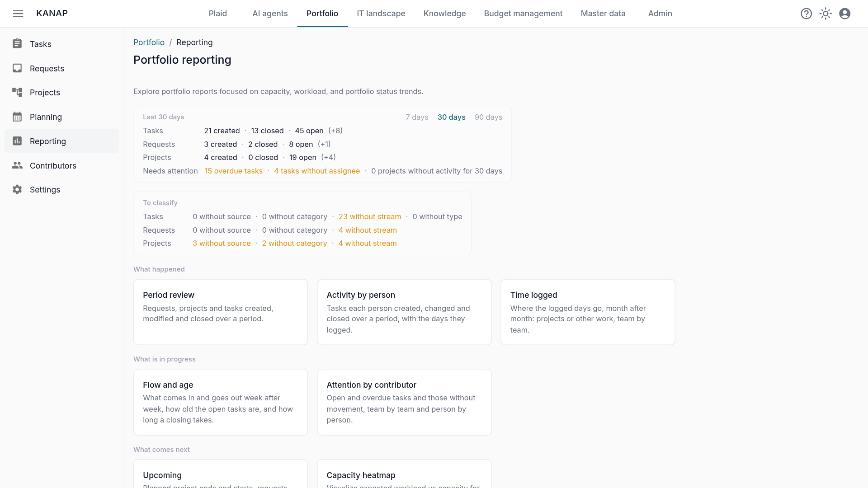Screen dimensions: 868x488
Task: Open the Time logged report card
Action: click(588, 312)
